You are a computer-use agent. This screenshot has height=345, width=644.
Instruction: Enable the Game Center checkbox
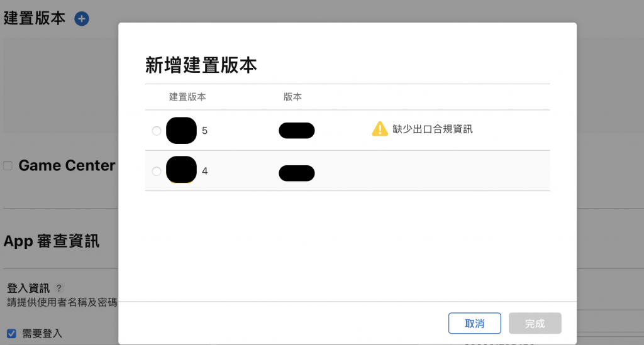coord(8,166)
